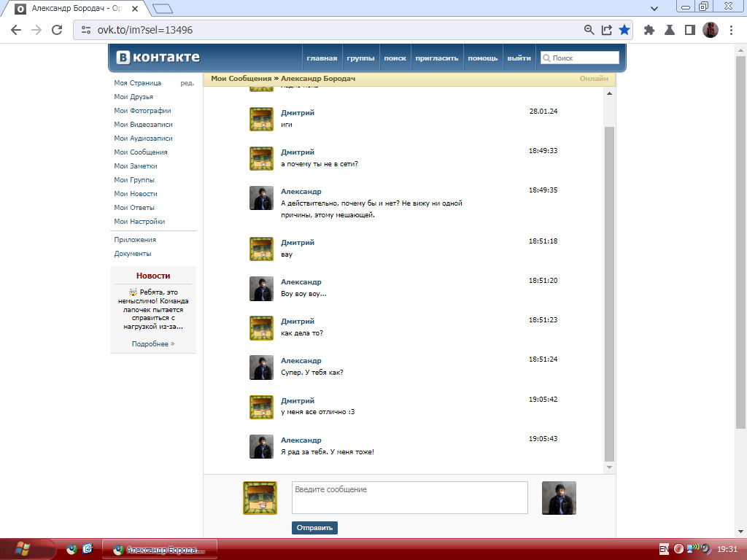Click Дмитрий avatar beside 'у меня все отлично :3'
Screen dimensions: 747x560
pos(262,407)
